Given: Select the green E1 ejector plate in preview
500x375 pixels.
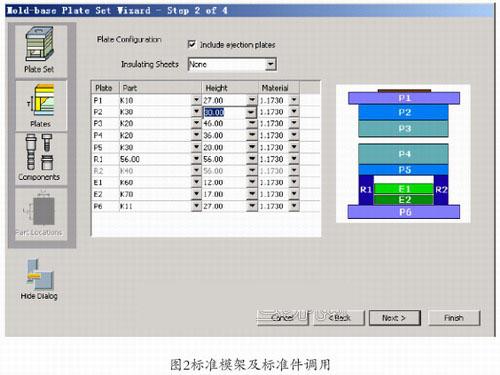Looking at the screenshot, I should (x=404, y=189).
